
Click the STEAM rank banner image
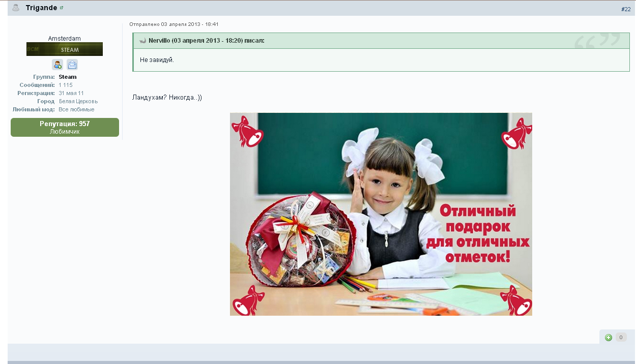[65, 49]
